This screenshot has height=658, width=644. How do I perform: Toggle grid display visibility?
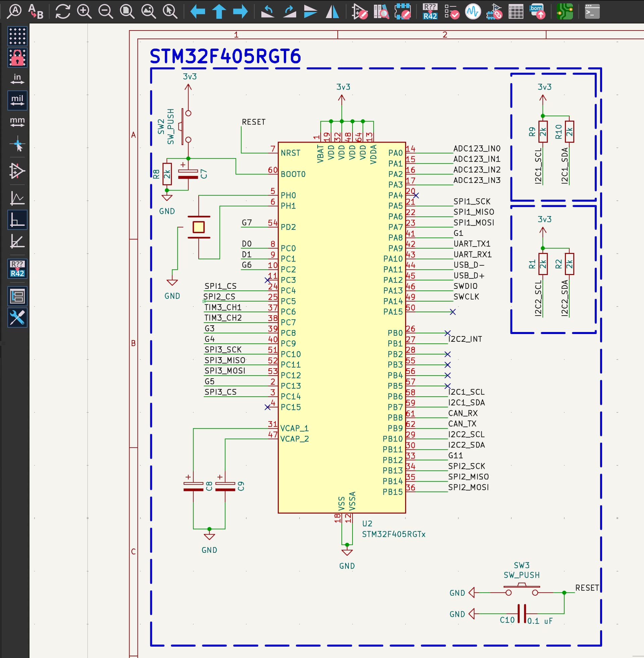[17, 36]
